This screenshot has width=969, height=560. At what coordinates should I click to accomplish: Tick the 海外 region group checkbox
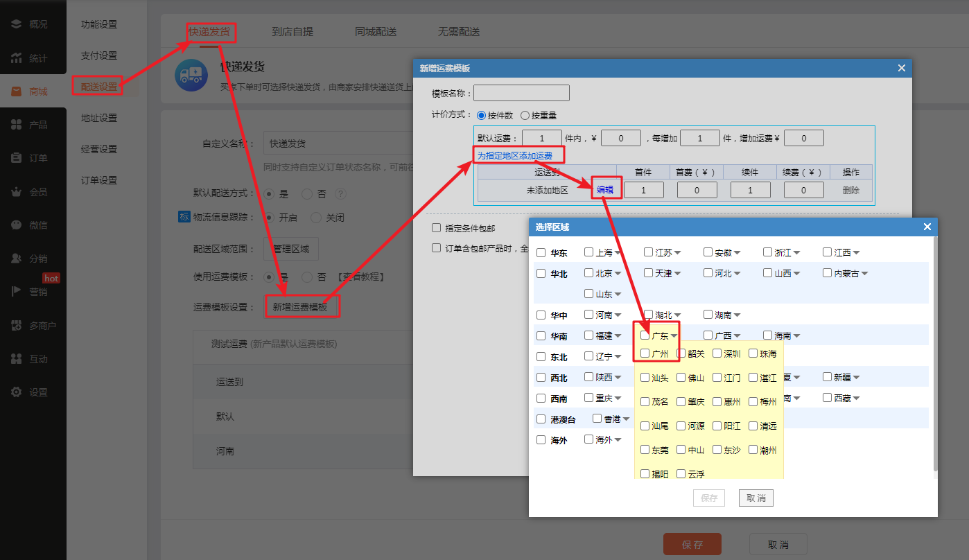[x=541, y=440]
